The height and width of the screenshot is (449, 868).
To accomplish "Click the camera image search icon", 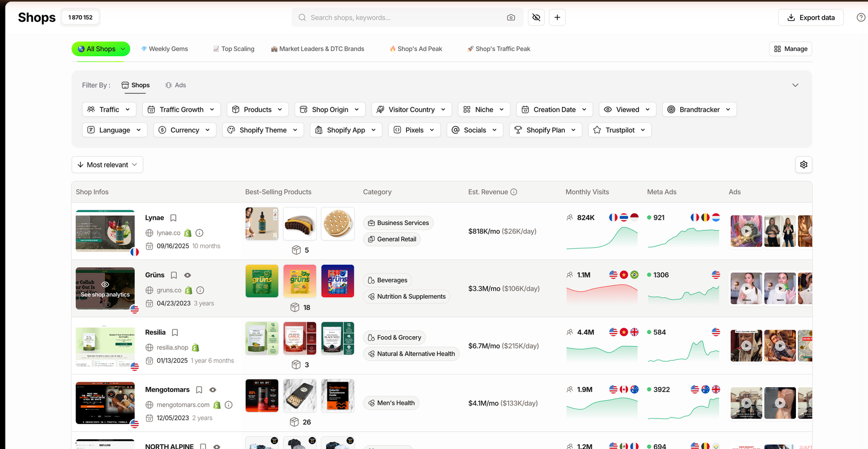I will click(x=511, y=17).
